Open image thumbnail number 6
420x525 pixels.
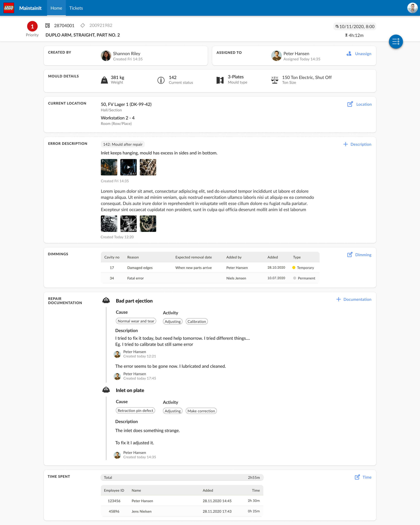[x=148, y=224]
